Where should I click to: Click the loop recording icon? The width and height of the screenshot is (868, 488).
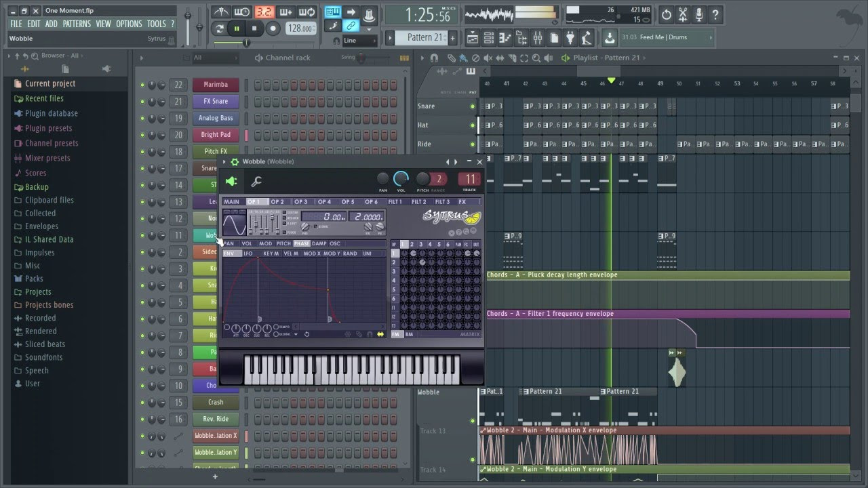point(307,12)
